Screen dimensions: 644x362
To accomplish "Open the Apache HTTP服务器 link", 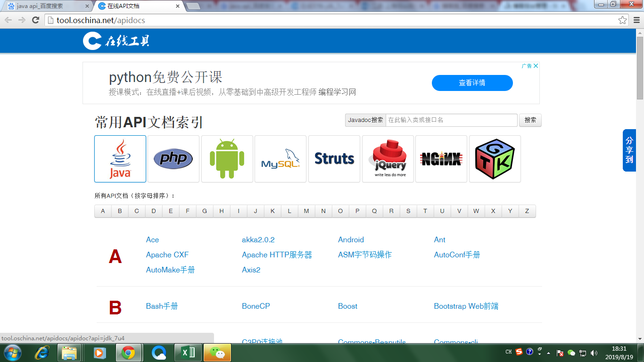I will (277, 255).
